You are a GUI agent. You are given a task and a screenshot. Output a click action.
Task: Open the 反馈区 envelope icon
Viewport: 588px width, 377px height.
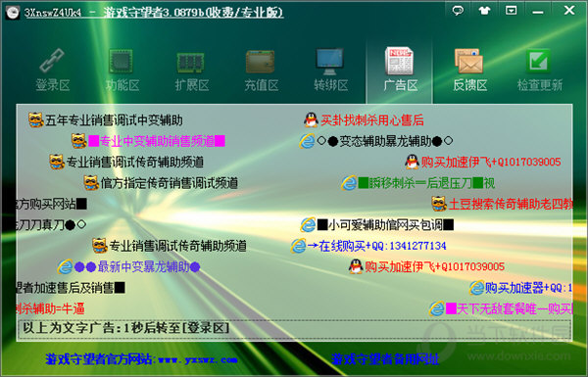(468, 61)
